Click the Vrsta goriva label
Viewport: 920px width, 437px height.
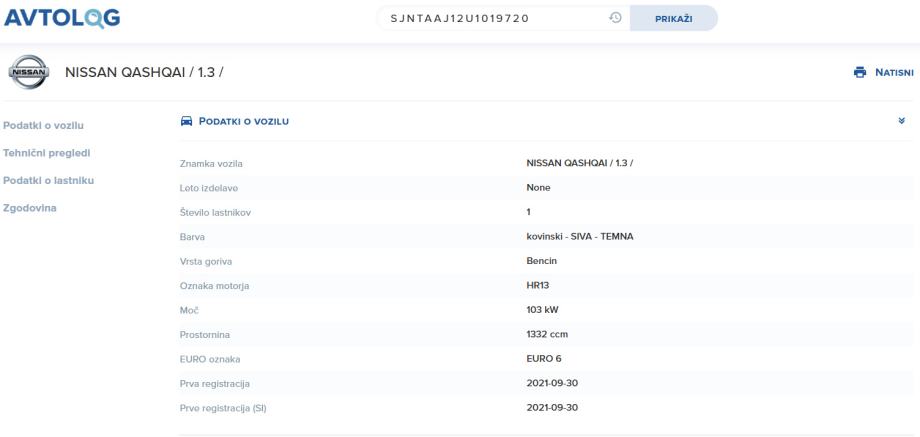pos(206,262)
